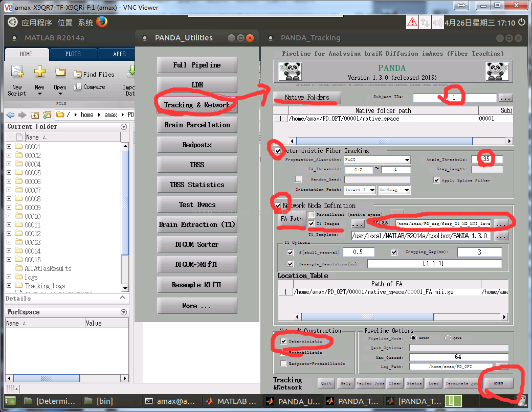Image resolution: width=532 pixels, height=412 pixels.
Task: Open New dropdown arrow in MATLAB toolstrip
Action: 40,94
